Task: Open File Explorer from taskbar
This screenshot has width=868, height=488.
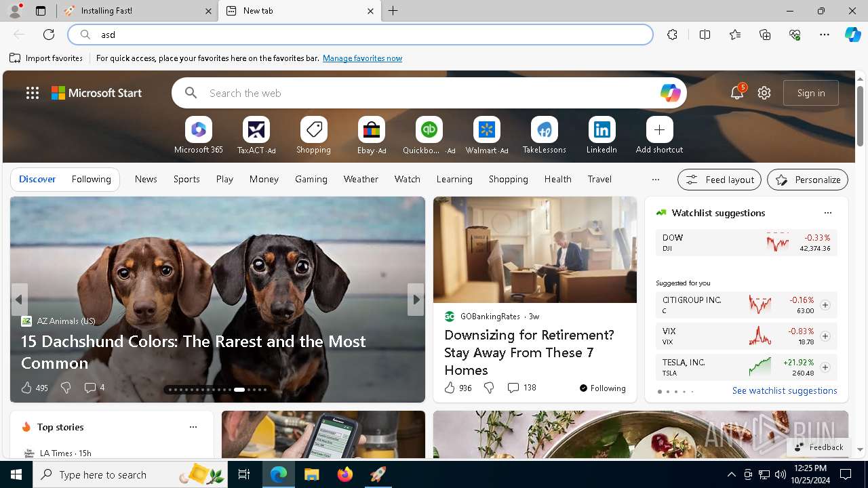Action: coord(311,474)
